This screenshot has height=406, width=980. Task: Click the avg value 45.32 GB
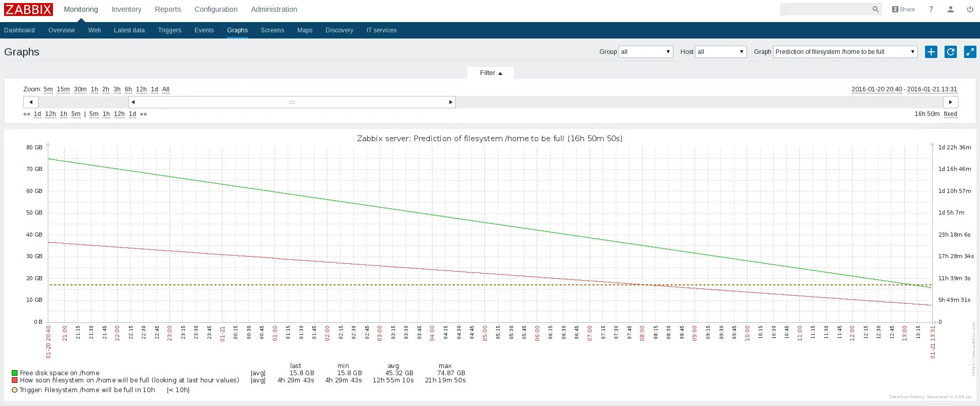pyautogui.click(x=400, y=373)
